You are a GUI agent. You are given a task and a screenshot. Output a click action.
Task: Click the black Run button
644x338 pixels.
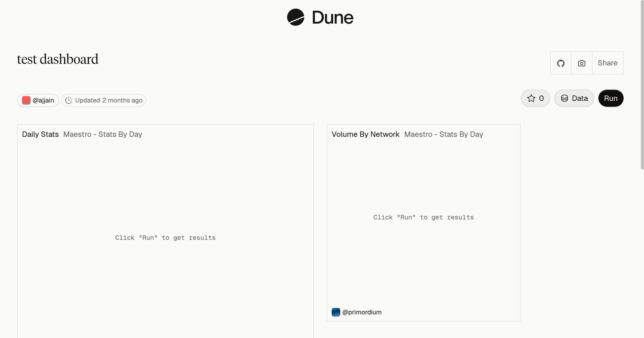(611, 98)
